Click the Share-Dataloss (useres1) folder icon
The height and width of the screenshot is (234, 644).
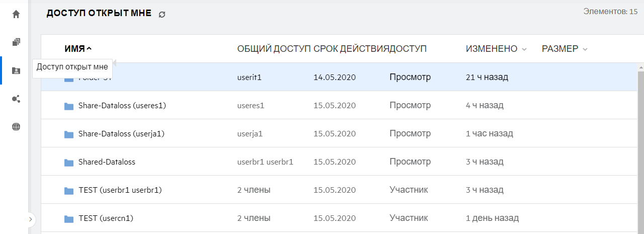click(69, 106)
